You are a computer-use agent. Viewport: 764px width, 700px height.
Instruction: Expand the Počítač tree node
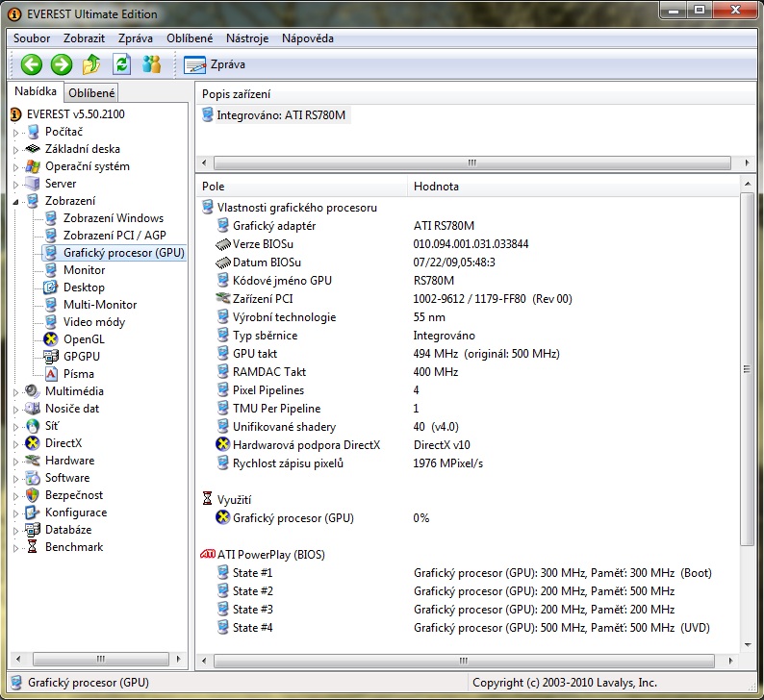click(15, 133)
